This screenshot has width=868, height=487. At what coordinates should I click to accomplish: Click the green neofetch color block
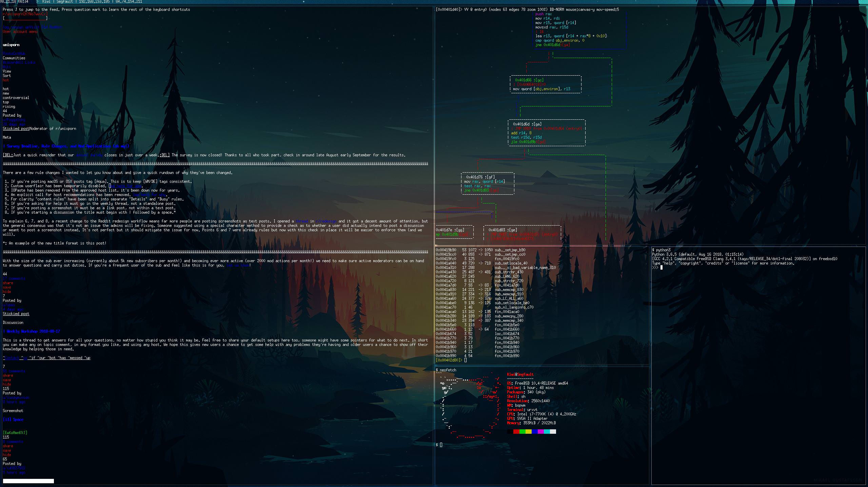pyautogui.click(x=522, y=432)
